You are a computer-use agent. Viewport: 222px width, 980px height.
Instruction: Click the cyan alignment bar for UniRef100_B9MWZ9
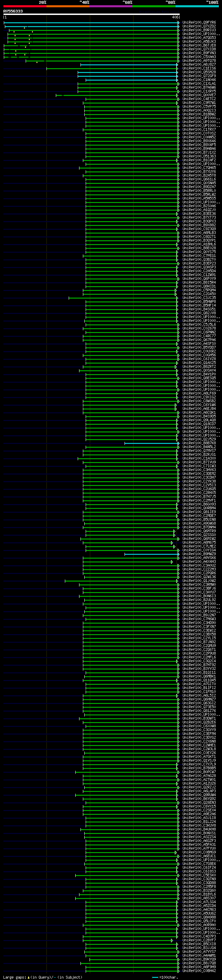(152, 554)
